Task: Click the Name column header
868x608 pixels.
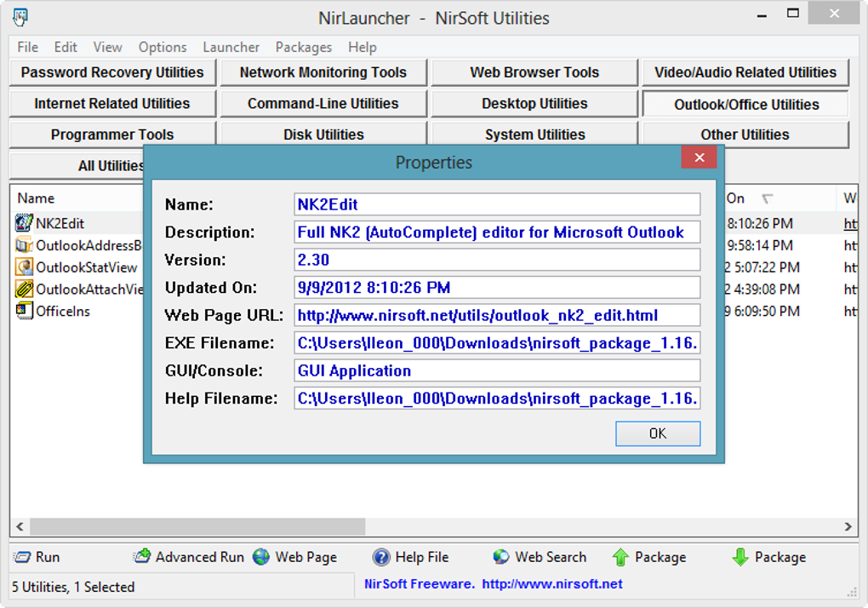Action: tap(77, 198)
